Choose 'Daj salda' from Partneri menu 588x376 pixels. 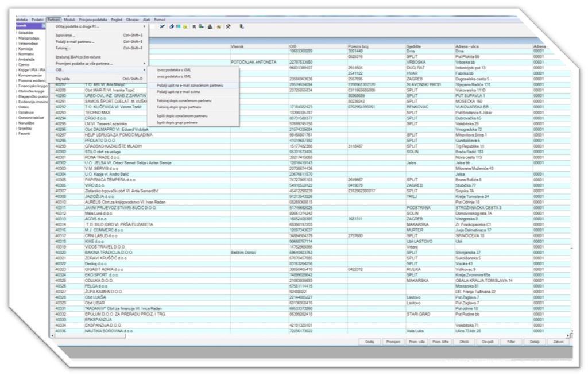[64, 79]
